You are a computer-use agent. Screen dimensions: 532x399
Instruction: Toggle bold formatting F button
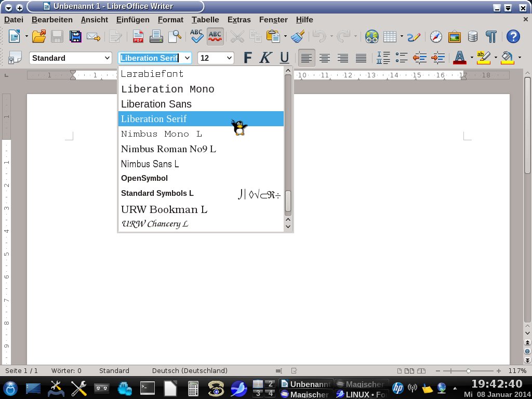point(248,58)
